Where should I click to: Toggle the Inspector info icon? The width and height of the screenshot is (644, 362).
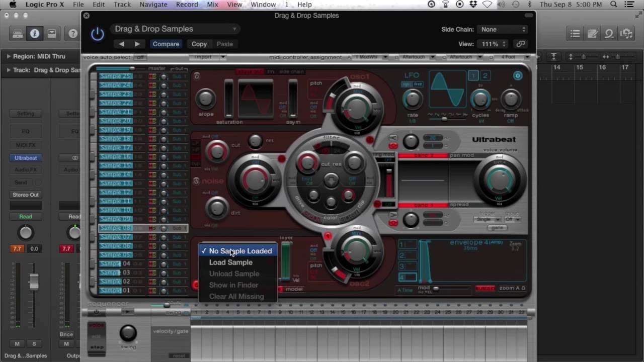click(35, 34)
